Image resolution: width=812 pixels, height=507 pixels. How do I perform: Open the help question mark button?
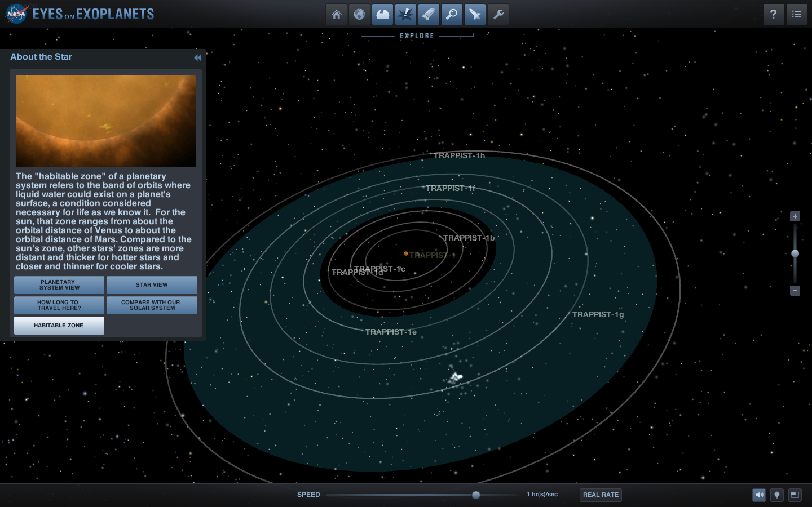(x=773, y=14)
